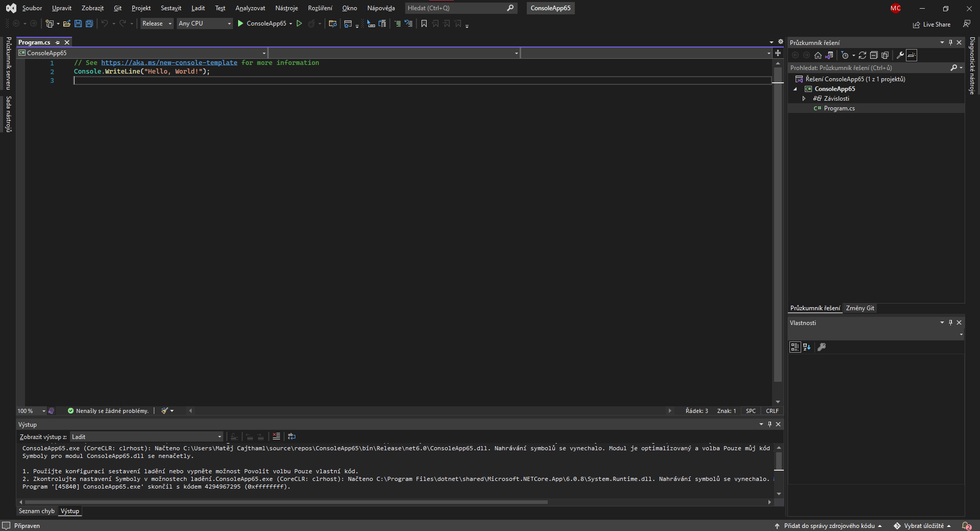
Task: Open the Sestavit menu
Action: [171, 8]
